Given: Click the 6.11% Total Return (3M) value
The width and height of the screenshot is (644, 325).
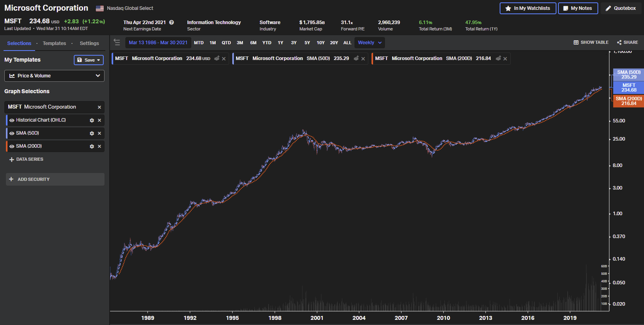Looking at the screenshot, I should (426, 23).
